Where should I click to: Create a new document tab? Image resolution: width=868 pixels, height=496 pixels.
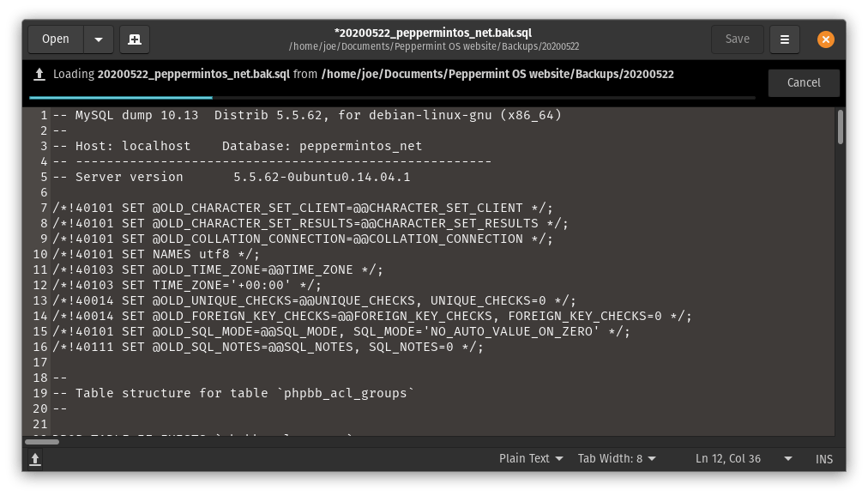[135, 39]
